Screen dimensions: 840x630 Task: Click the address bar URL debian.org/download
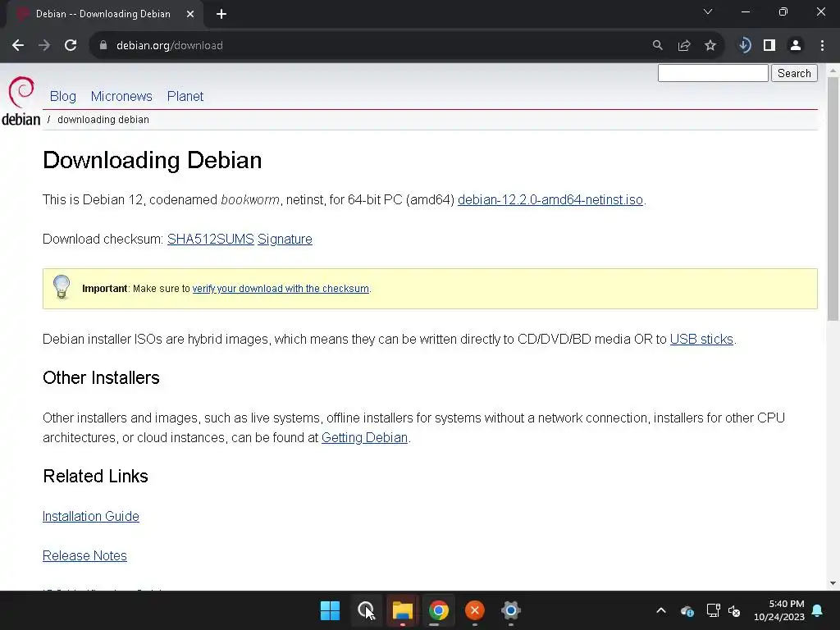click(169, 46)
